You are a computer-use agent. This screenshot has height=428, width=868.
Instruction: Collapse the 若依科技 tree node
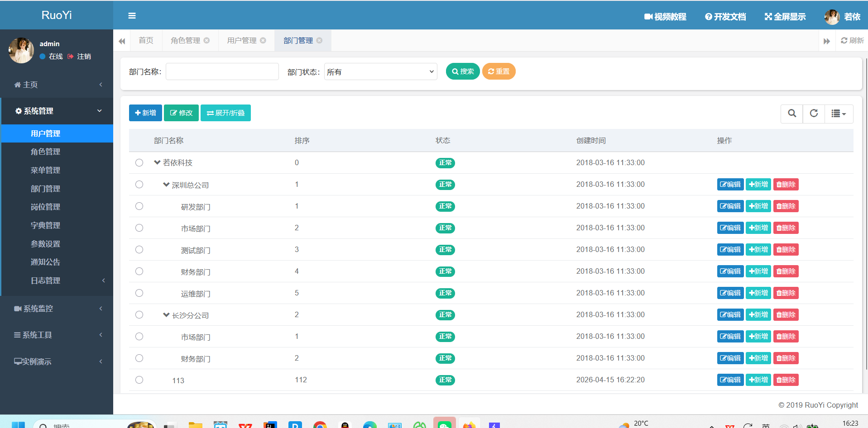pyautogui.click(x=157, y=162)
